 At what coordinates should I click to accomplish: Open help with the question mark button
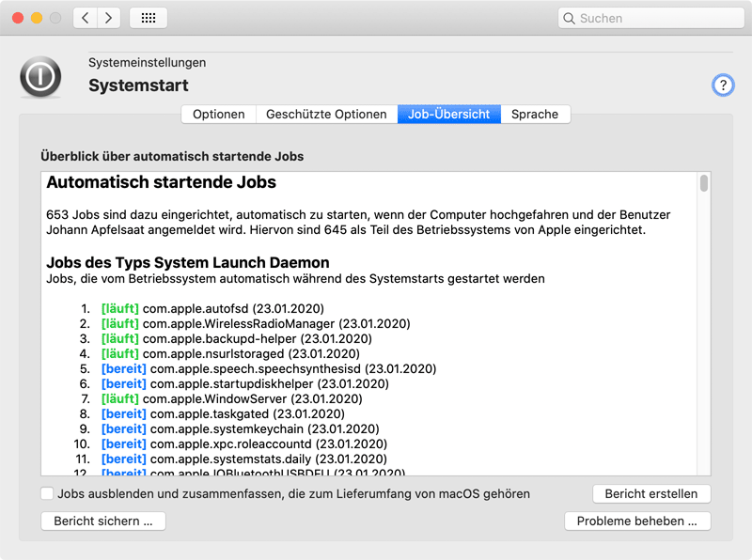click(x=723, y=86)
